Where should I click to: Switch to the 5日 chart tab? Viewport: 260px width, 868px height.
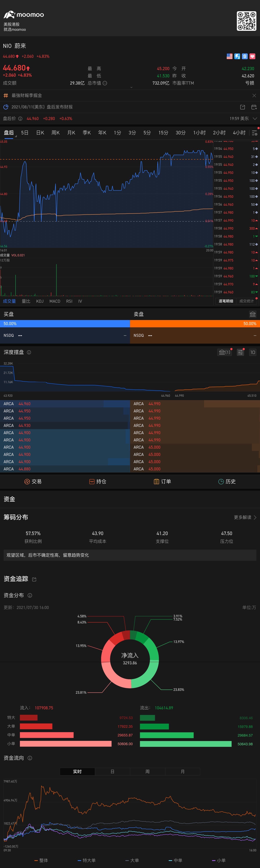(x=25, y=133)
